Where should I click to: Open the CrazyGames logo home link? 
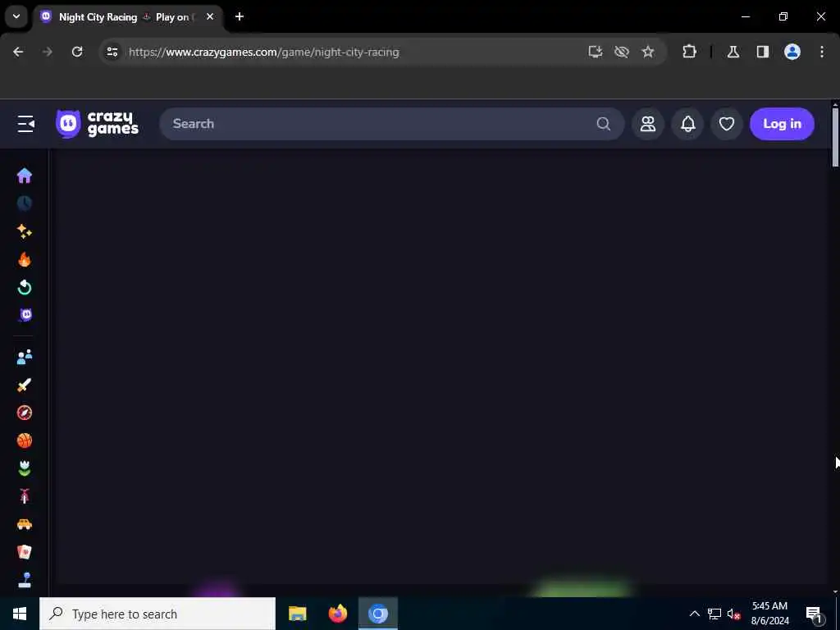[97, 124]
